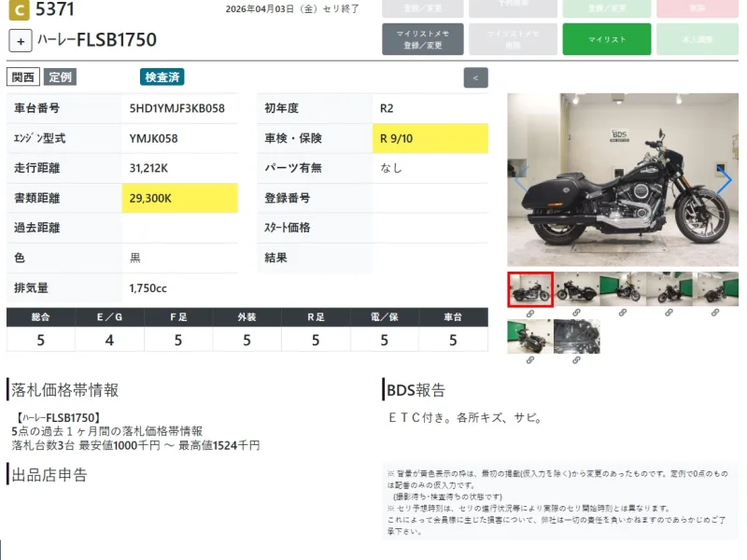Click the 電/保 score column header

pos(385,317)
